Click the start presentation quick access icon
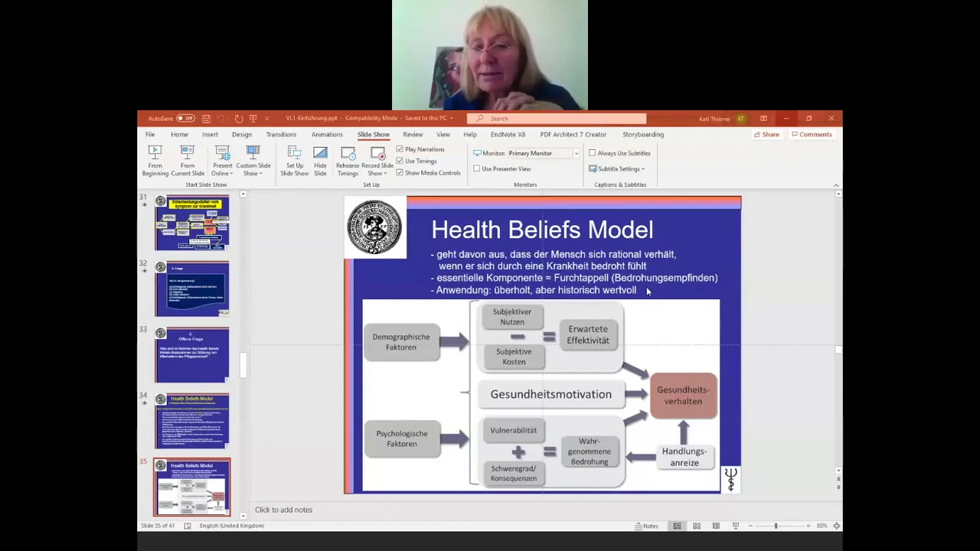 pos(253,119)
